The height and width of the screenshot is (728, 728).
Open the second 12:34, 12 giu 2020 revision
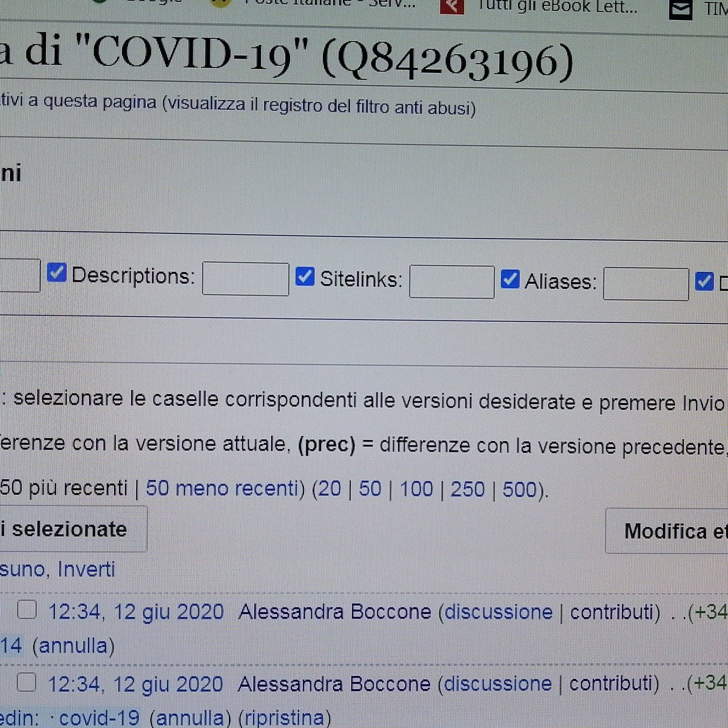[135, 684]
